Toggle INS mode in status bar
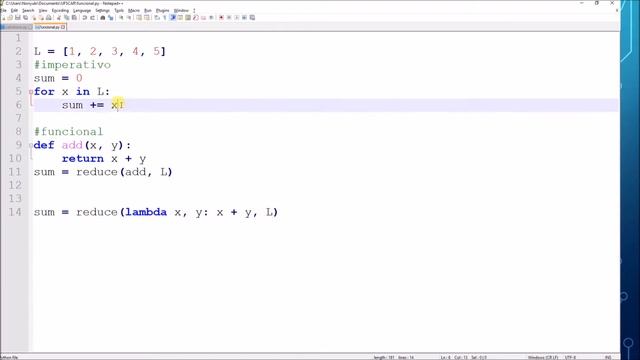 608,358
